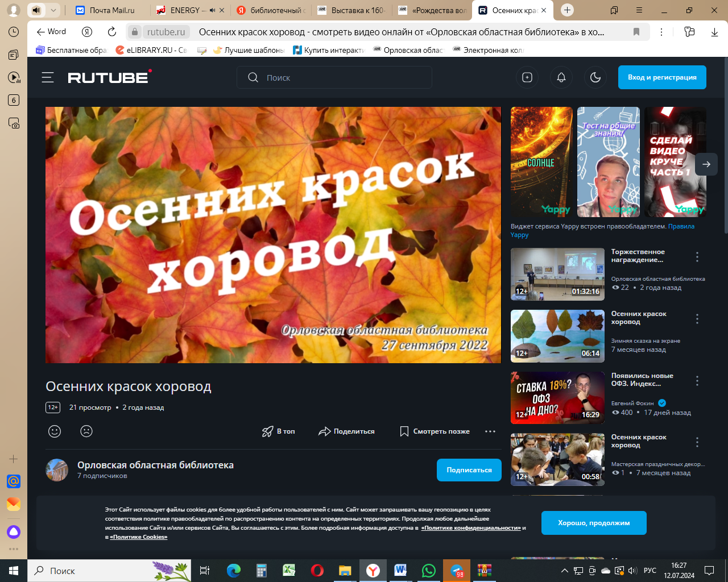Click 'Подписаться' to subscribe to channel
This screenshot has width=728, height=582.
click(x=469, y=470)
